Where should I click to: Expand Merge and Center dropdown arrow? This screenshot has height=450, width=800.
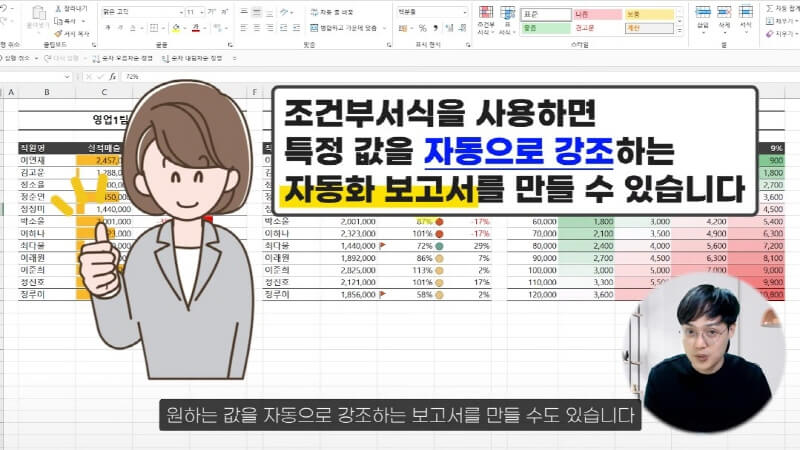(384, 28)
